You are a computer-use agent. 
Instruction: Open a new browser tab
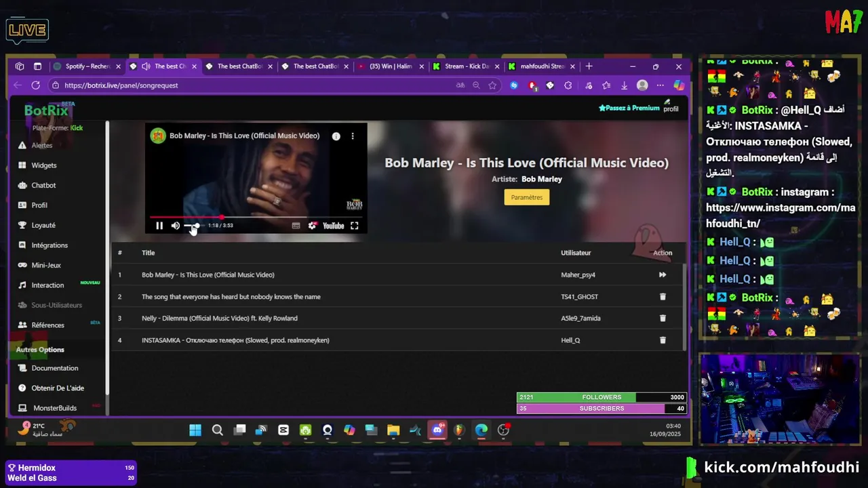pyautogui.click(x=589, y=66)
